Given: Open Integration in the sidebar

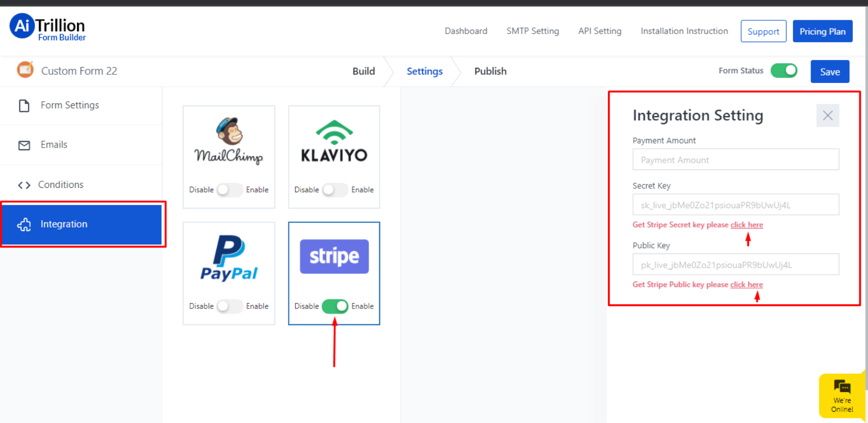Looking at the screenshot, I should coord(82,224).
